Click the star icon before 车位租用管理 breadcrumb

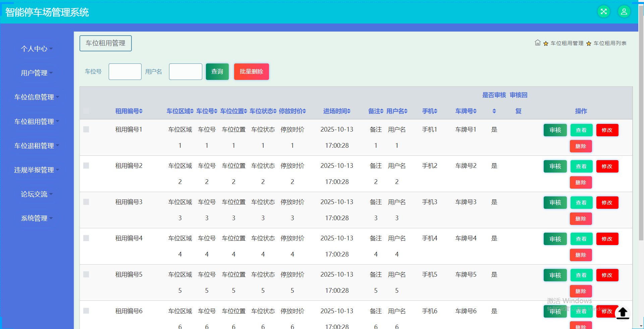point(545,43)
